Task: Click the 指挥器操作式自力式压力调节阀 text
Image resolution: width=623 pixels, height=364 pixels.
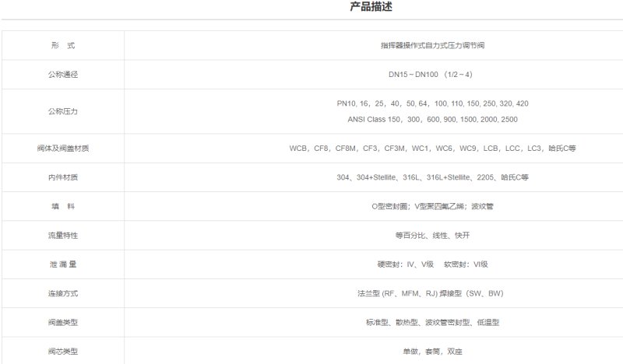Action: point(432,46)
